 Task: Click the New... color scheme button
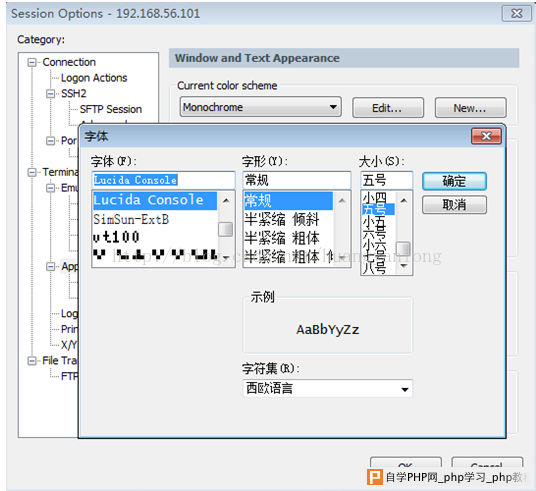pyautogui.click(x=470, y=108)
